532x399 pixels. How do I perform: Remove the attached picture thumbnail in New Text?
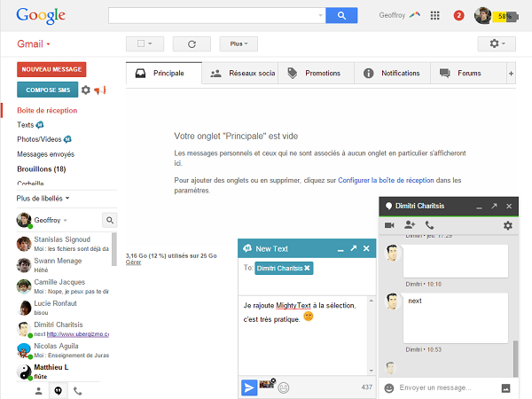click(273, 380)
